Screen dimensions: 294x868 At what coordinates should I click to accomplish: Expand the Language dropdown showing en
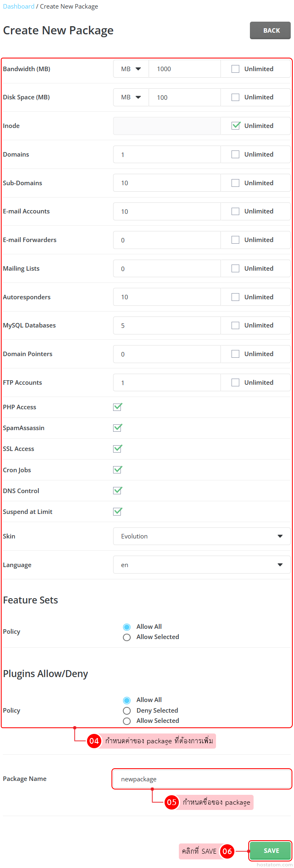(x=202, y=565)
